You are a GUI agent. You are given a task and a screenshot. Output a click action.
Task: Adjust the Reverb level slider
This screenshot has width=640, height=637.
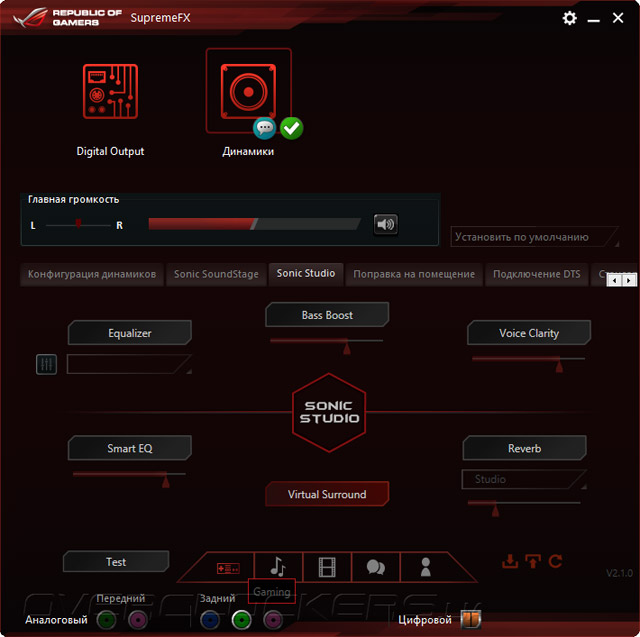coord(524,506)
